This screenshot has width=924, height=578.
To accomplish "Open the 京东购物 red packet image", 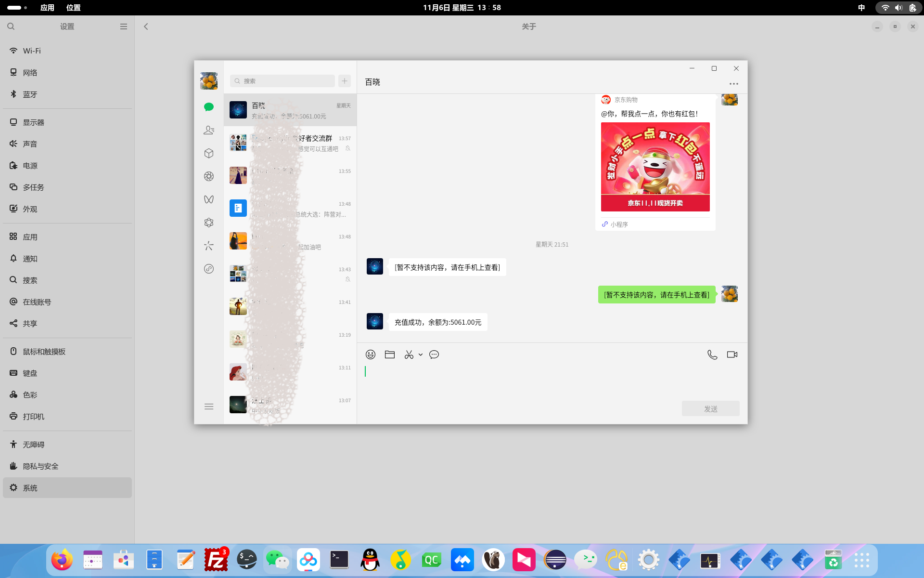I will tap(655, 167).
